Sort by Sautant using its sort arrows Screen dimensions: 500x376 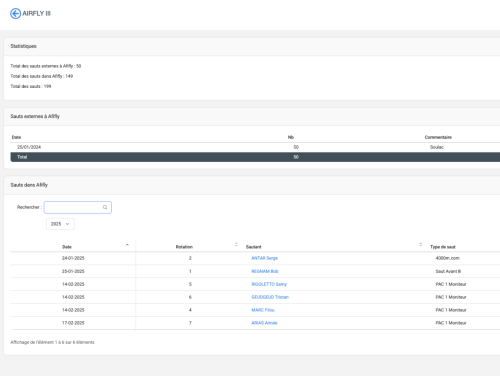(421, 244)
